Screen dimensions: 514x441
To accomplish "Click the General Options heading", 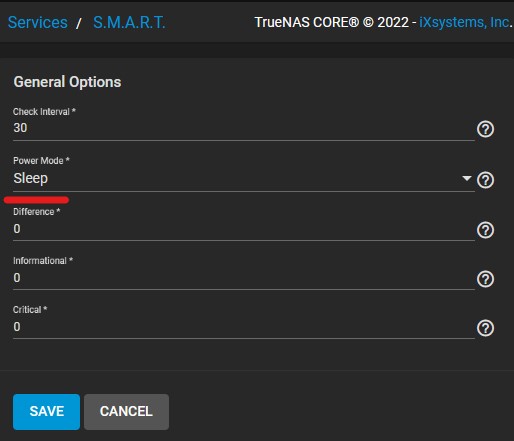I will pyautogui.click(x=67, y=82).
